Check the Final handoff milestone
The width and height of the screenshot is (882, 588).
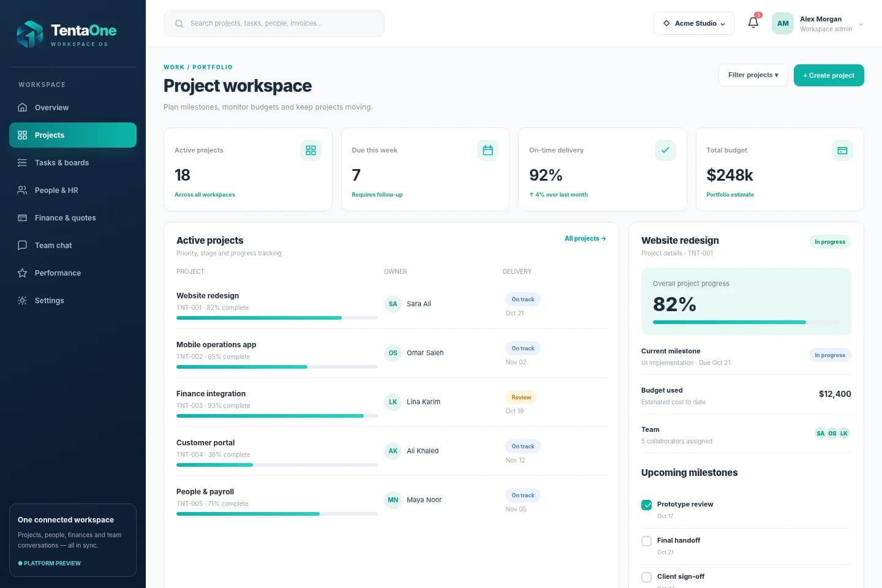[646, 541]
